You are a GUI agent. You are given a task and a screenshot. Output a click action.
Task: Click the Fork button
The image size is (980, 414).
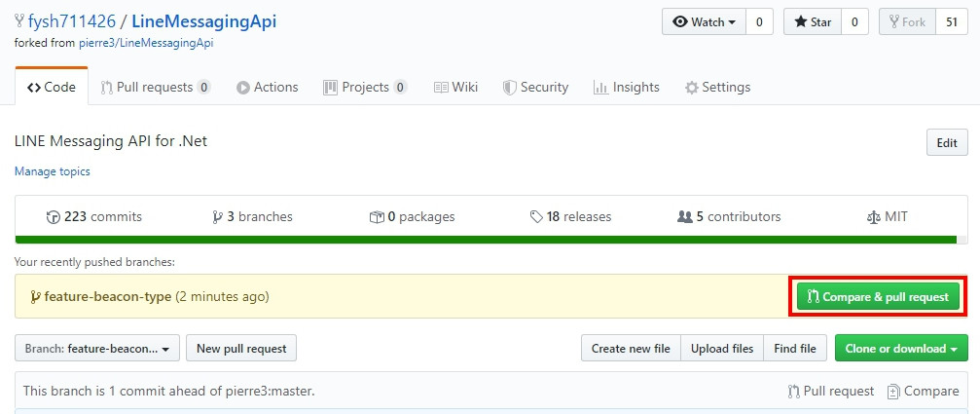pyautogui.click(x=907, y=21)
